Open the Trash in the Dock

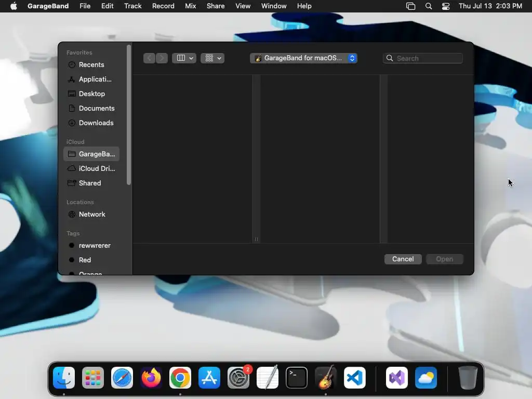point(468,378)
